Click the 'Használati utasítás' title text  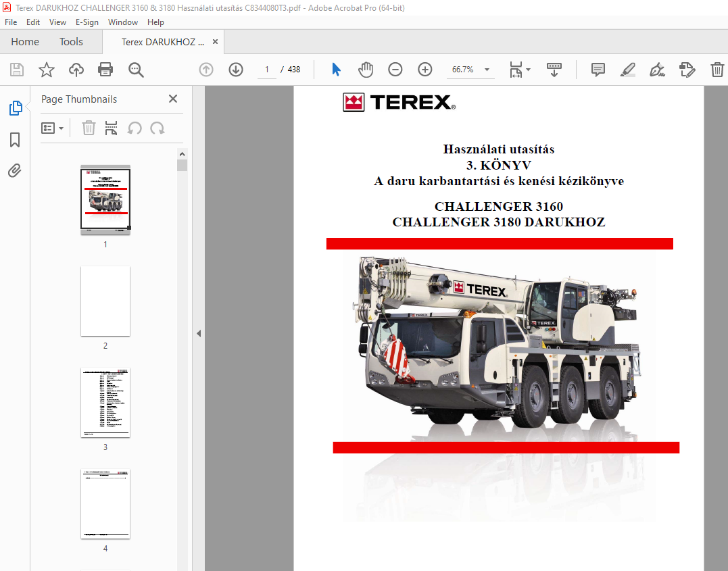(x=499, y=149)
